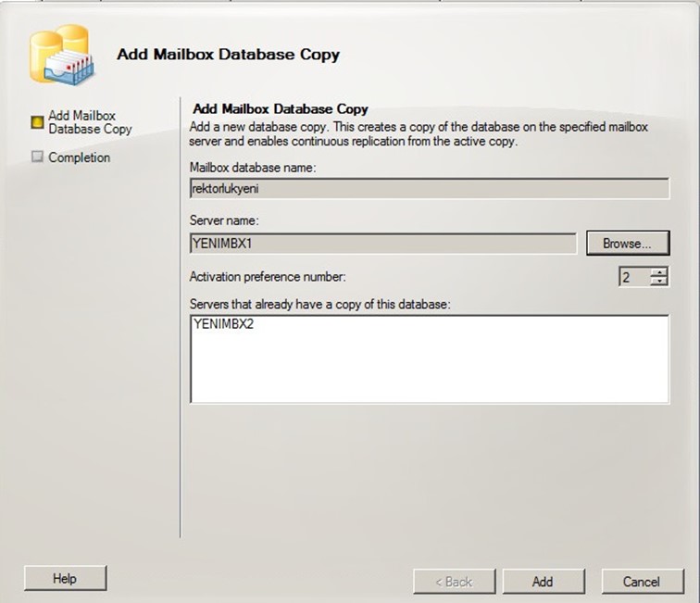Increase activation preference number
The width and height of the screenshot is (700, 603).
[659, 272]
